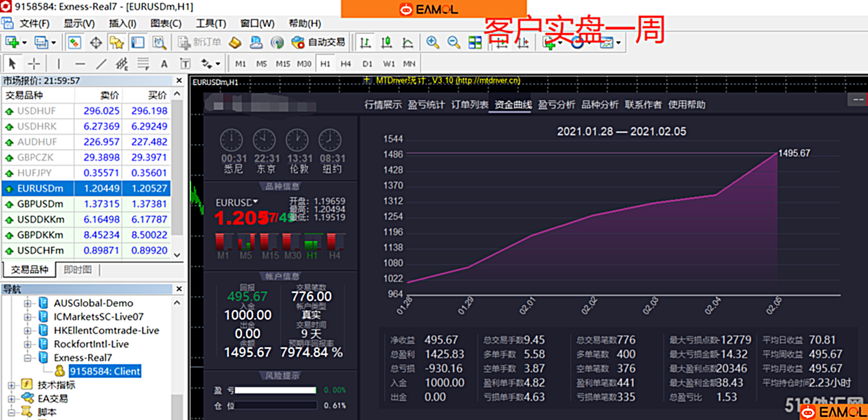Zoom out on the chart

pyautogui.click(x=454, y=42)
